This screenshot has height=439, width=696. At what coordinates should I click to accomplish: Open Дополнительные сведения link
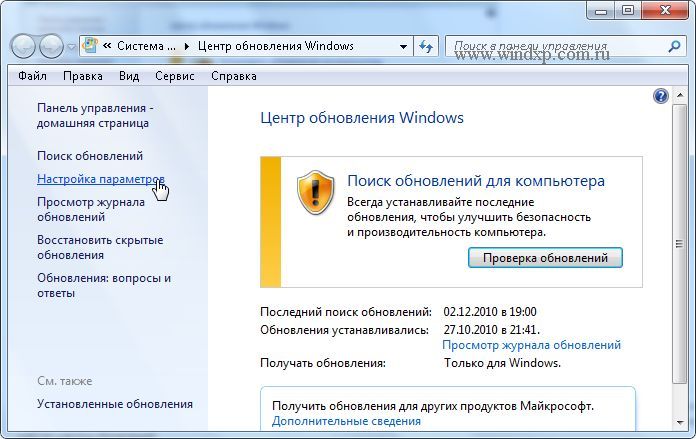coord(346,421)
